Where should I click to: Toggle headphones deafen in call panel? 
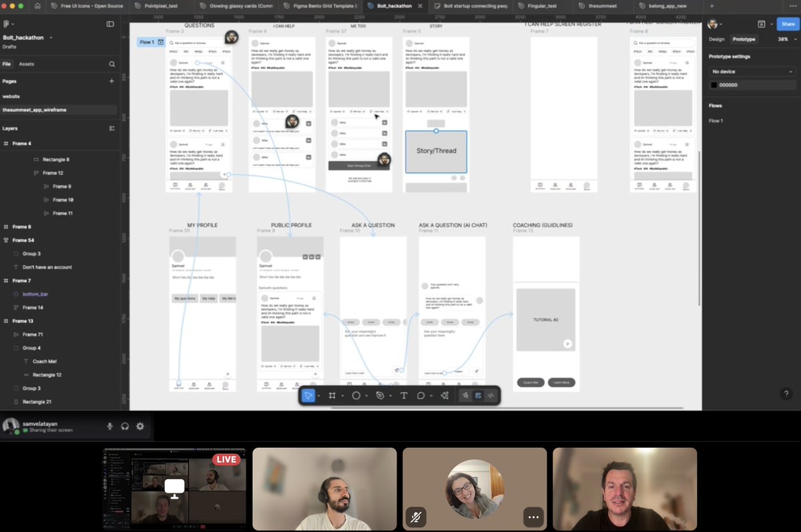125,426
